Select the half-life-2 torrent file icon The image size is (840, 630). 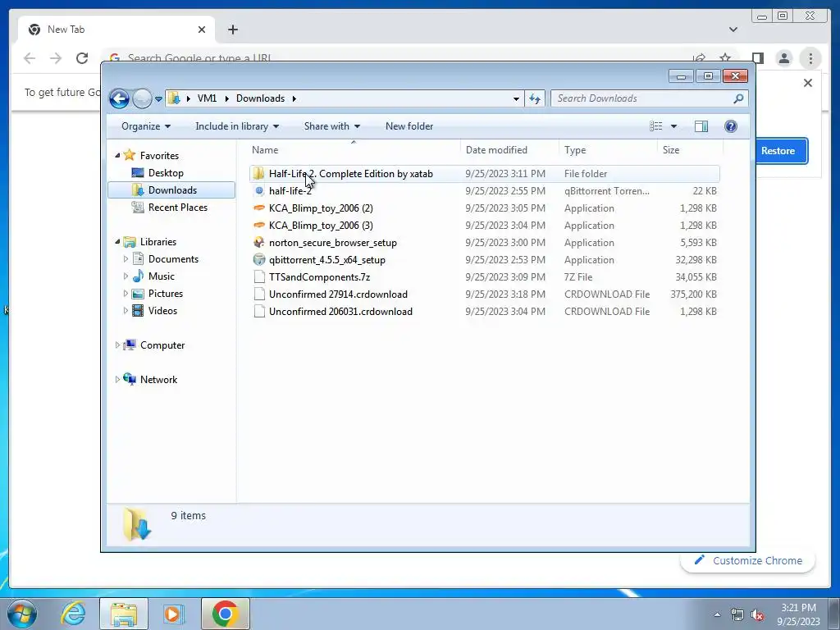[258, 190]
